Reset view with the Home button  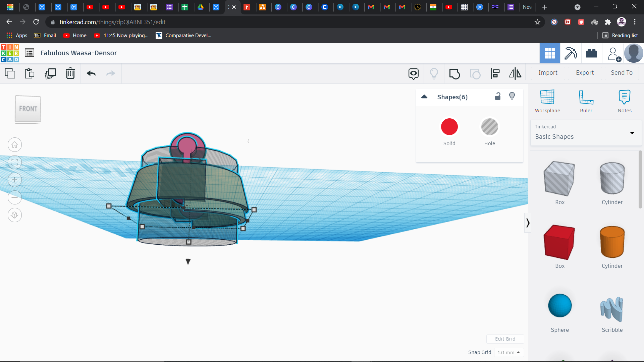(x=14, y=144)
